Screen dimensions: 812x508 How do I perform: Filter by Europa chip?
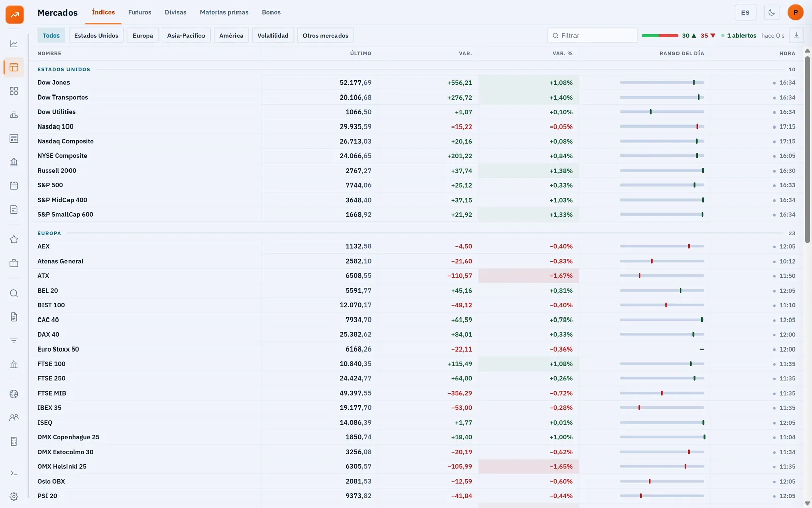pos(143,36)
